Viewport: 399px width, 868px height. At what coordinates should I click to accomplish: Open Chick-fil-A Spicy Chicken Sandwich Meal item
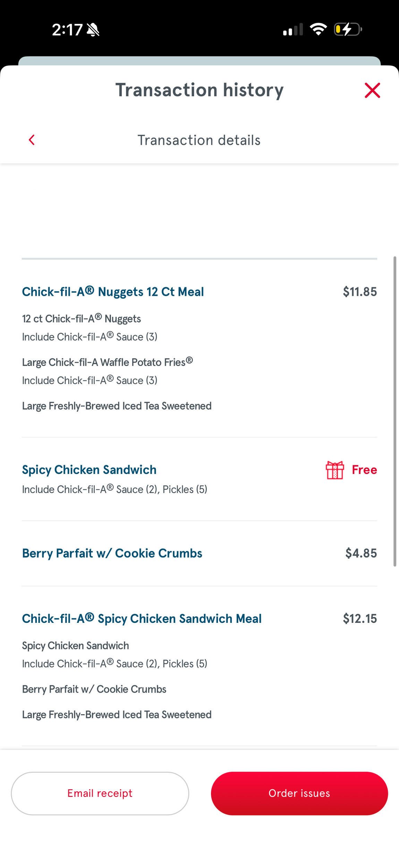point(142,618)
